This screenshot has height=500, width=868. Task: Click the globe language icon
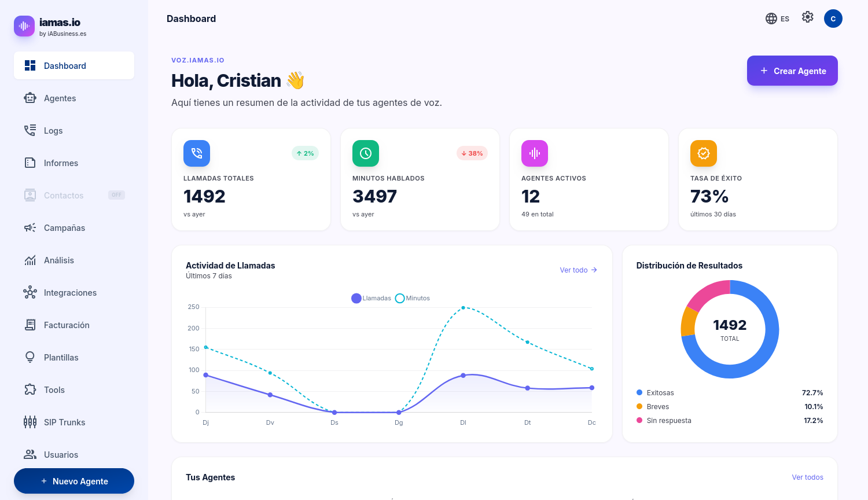(x=771, y=19)
